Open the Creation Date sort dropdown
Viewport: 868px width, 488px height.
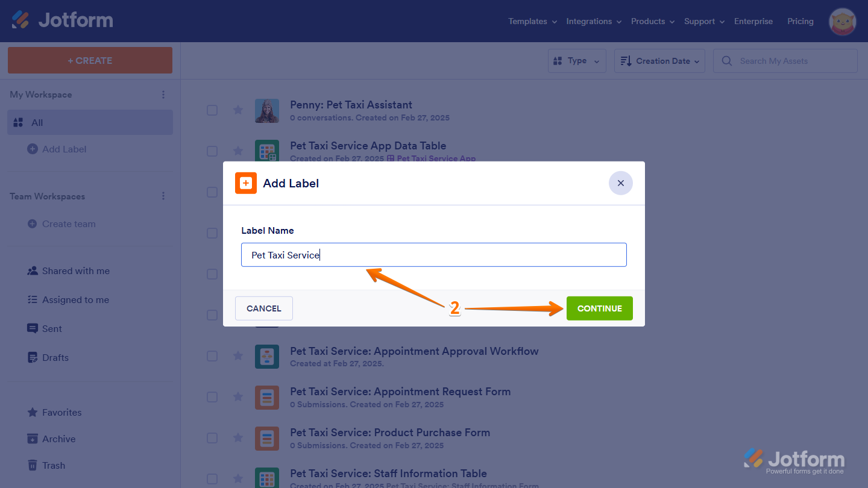coord(659,61)
